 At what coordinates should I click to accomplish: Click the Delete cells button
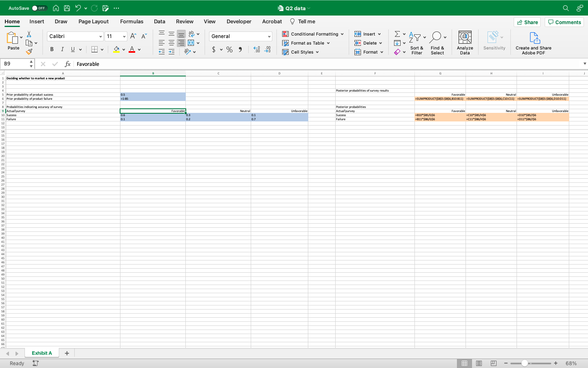[x=368, y=43]
